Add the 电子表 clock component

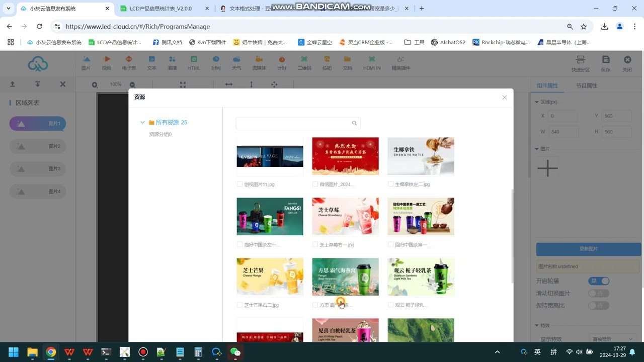129,63
